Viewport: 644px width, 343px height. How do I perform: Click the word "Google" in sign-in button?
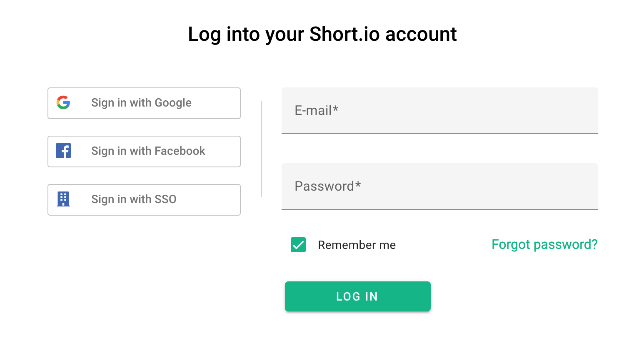coord(173,103)
